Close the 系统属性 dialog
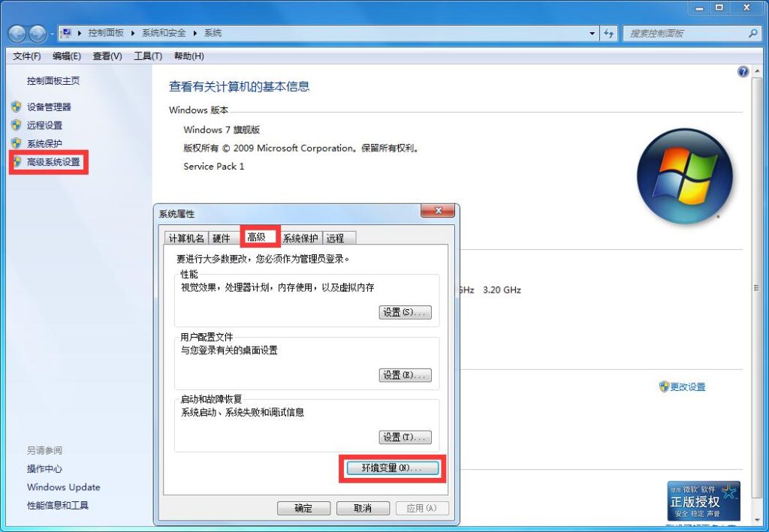Image resolution: width=769 pixels, height=532 pixels. (436, 212)
